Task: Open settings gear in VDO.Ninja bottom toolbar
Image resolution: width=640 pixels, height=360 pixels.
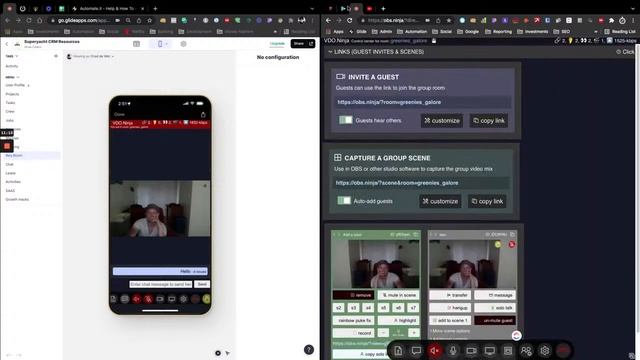Action: [x=544, y=351]
